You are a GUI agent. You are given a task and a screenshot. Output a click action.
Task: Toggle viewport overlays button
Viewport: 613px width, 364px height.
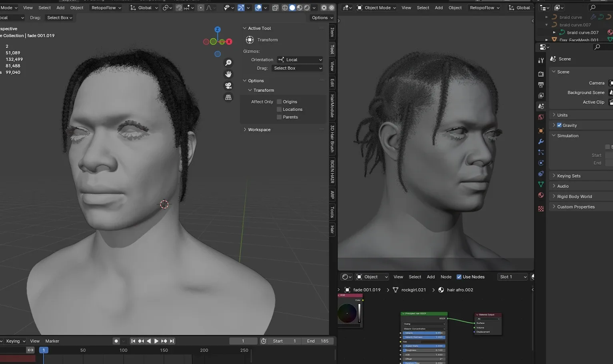[258, 8]
